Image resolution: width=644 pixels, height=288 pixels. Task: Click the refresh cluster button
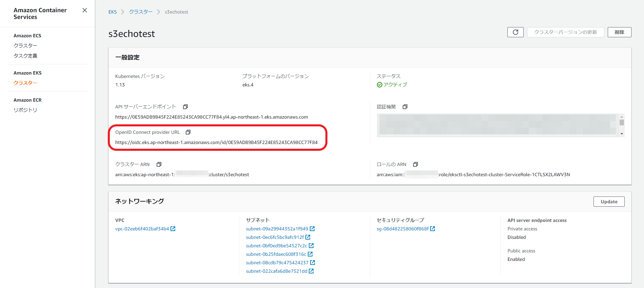click(515, 32)
